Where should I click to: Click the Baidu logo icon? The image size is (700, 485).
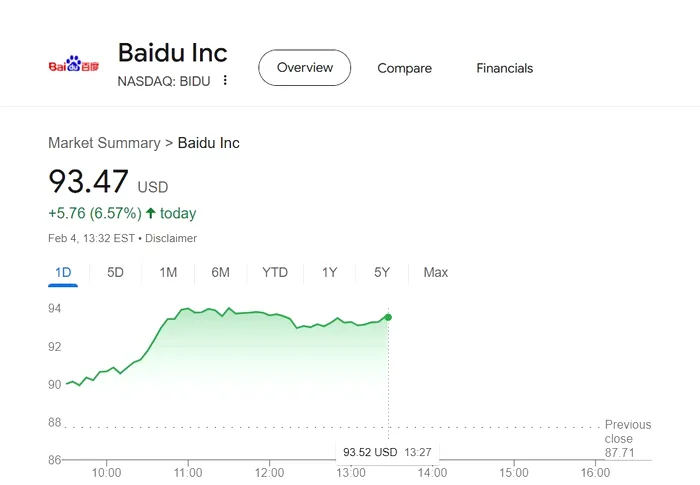74,64
